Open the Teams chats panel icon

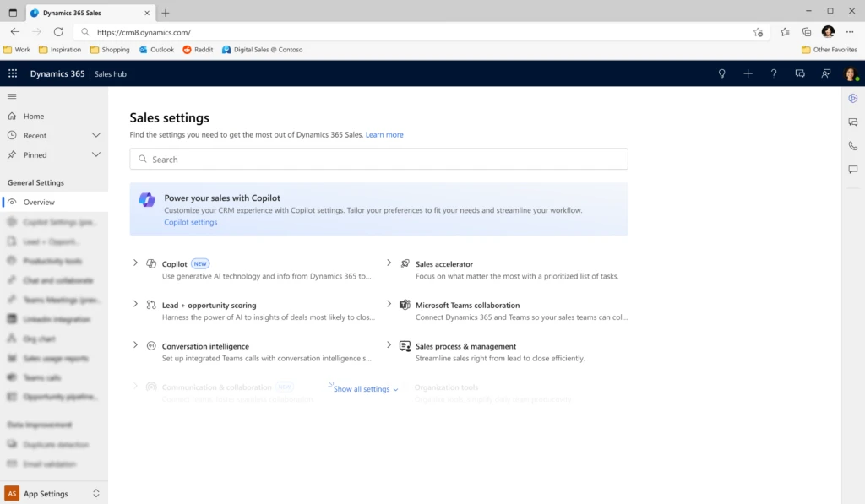(x=852, y=122)
